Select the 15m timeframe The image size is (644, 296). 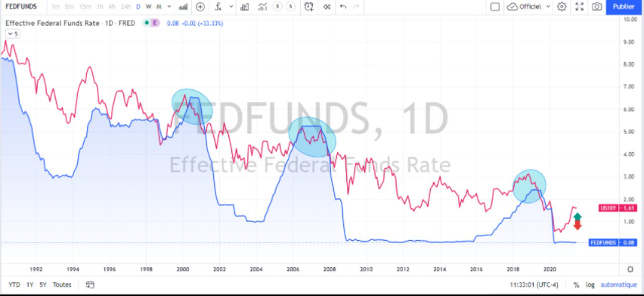[x=85, y=7]
